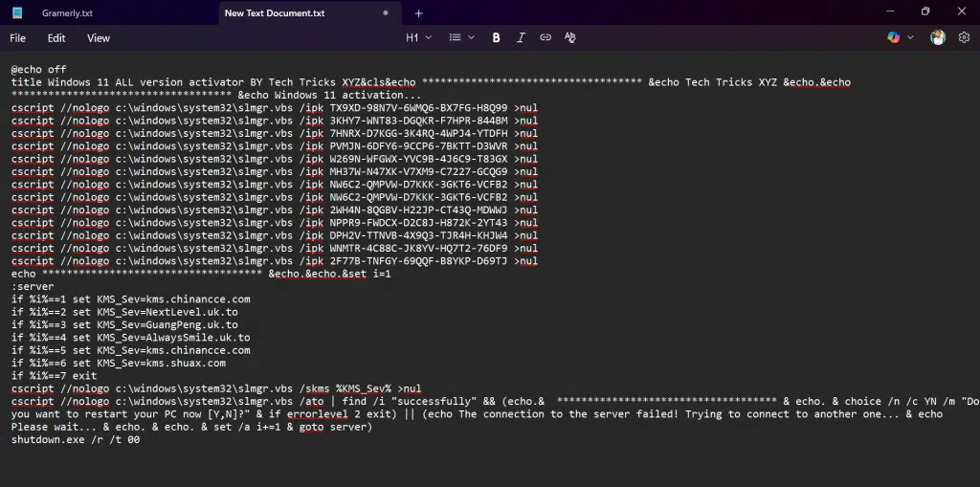This screenshot has width=980, height=487.
Task: Click the '@echo off' line in the editor
Action: [39, 70]
